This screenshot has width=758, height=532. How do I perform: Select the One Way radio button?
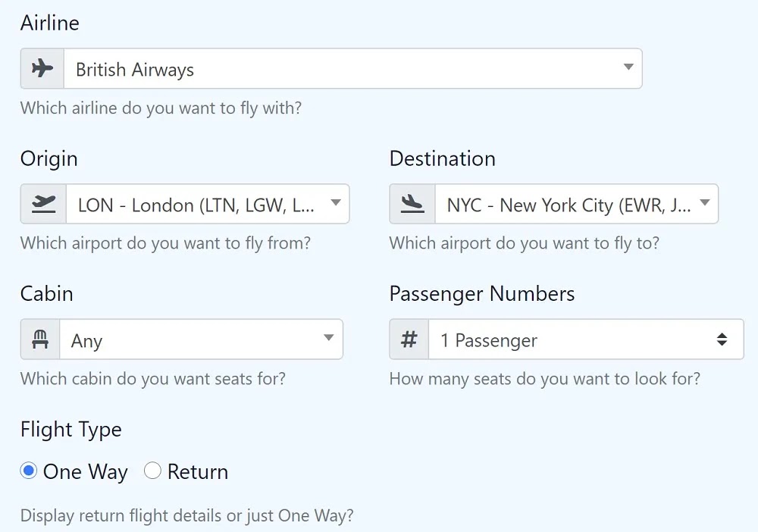(x=29, y=471)
